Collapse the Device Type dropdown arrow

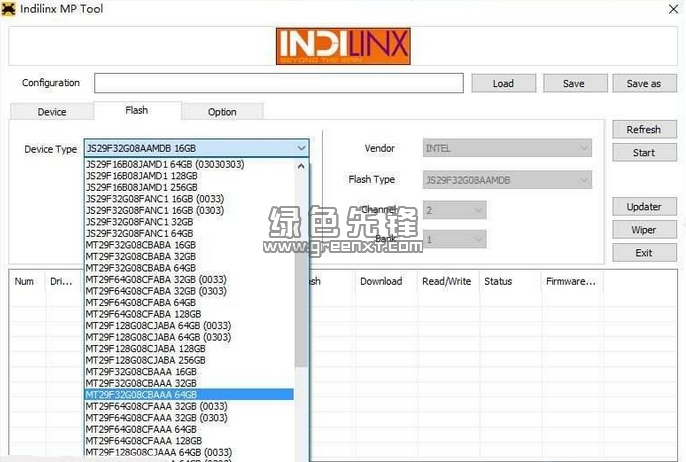tap(301, 148)
